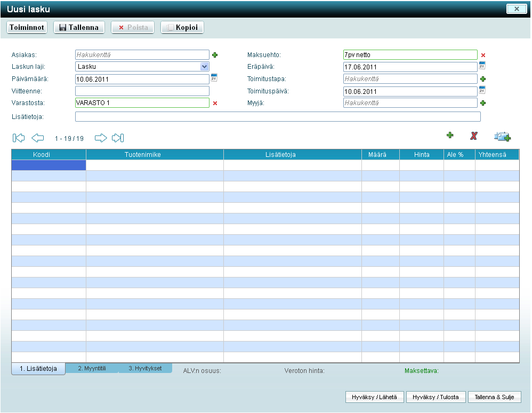
Task: Go to next page of invoice rows
Action: pyautogui.click(x=101, y=138)
